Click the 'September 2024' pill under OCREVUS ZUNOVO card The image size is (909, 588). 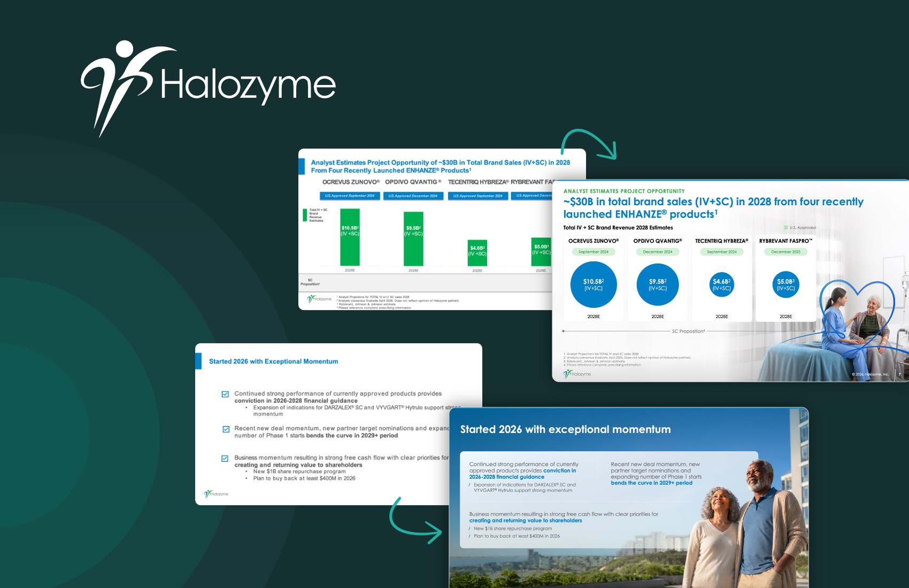click(x=594, y=252)
